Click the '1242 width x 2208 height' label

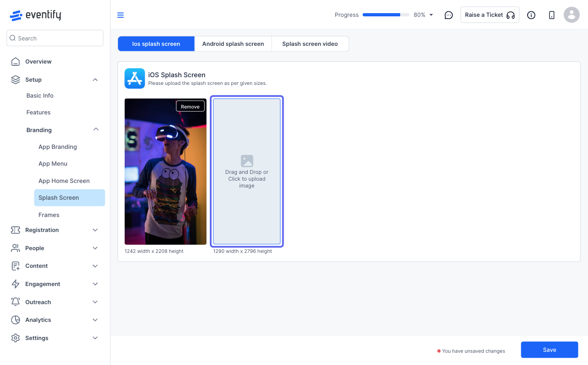click(154, 251)
